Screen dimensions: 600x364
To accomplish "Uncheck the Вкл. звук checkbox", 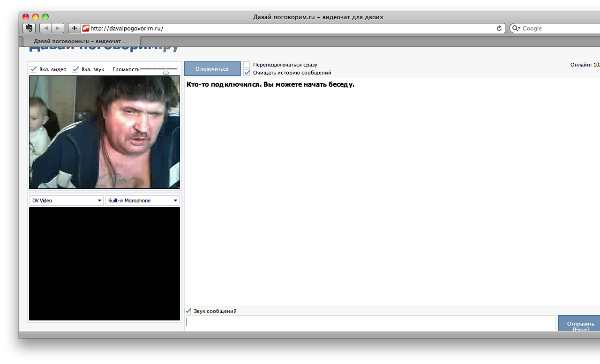I will point(75,69).
